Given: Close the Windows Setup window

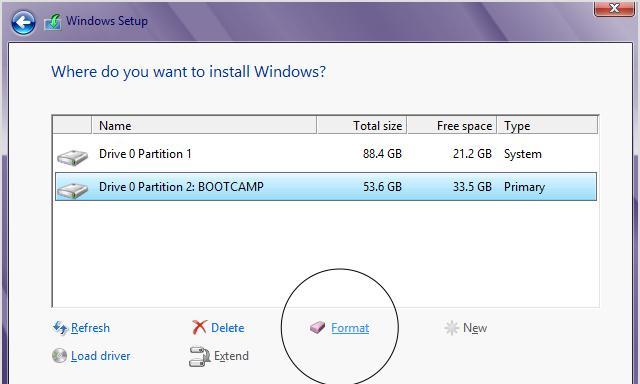Looking at the screenshot, I should click(x=614, y=8).
